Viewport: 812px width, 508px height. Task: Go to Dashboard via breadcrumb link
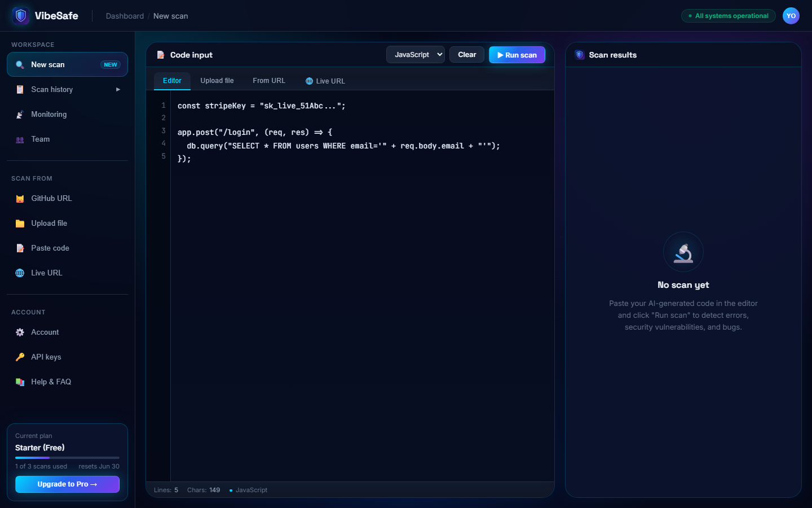(125, 16)
